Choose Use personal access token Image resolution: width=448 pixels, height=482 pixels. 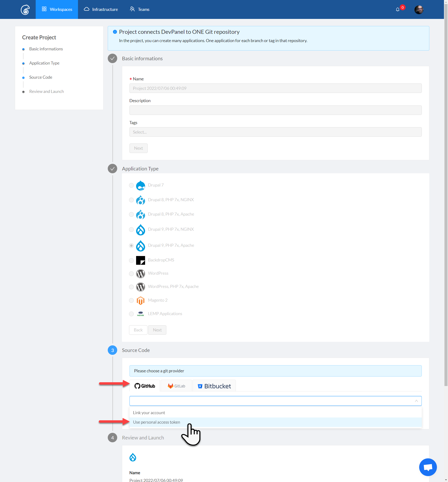(156, 422)
